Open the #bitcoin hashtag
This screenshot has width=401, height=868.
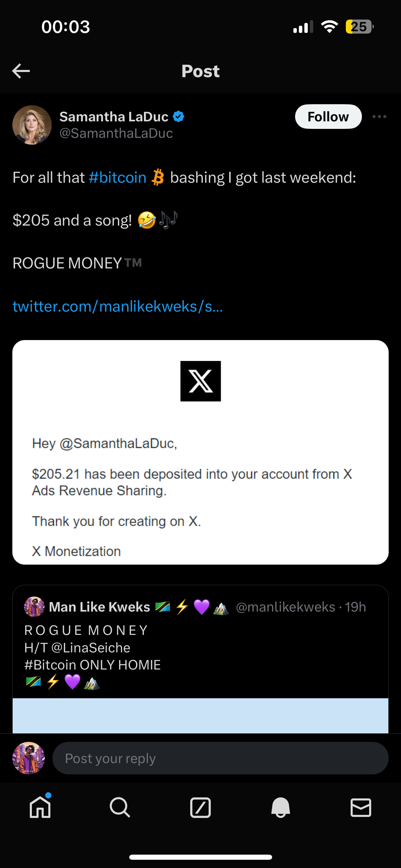117,178
